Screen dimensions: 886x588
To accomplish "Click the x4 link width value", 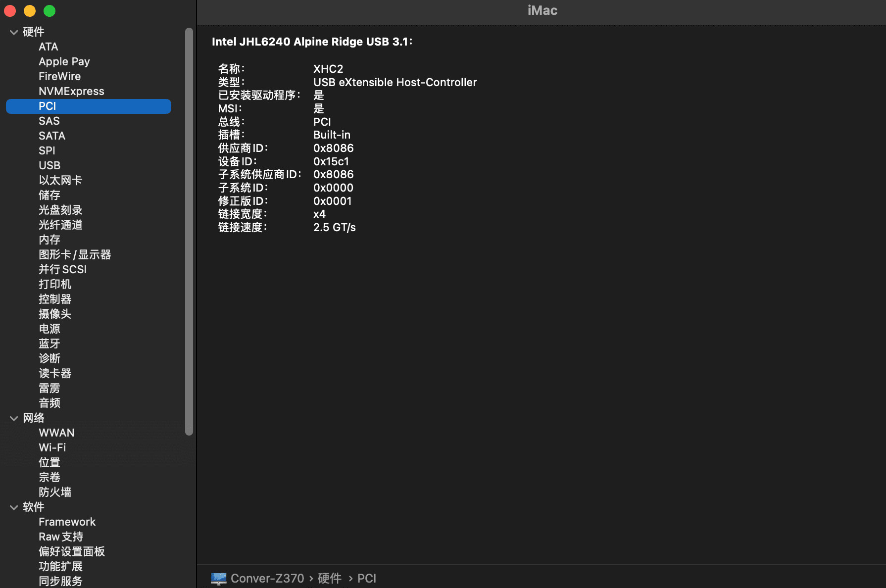I will pyautogui.click(x=319, y=214).
